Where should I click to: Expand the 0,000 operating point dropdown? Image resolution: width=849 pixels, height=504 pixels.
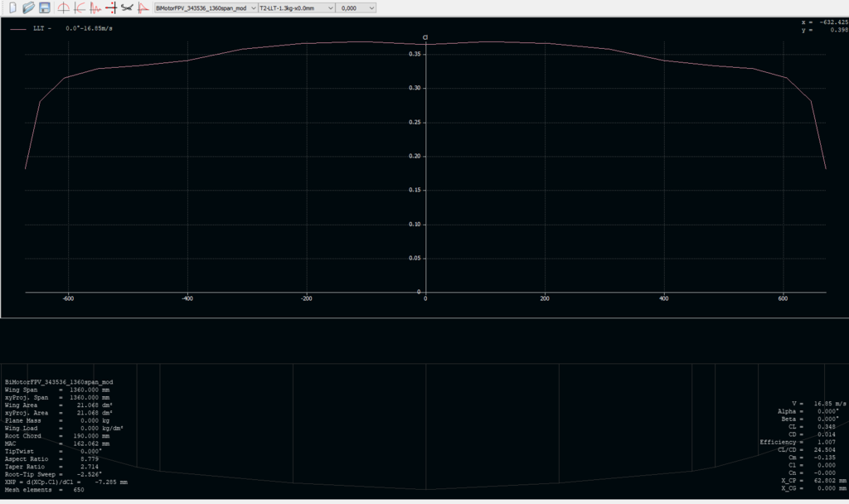coord(357,7)
